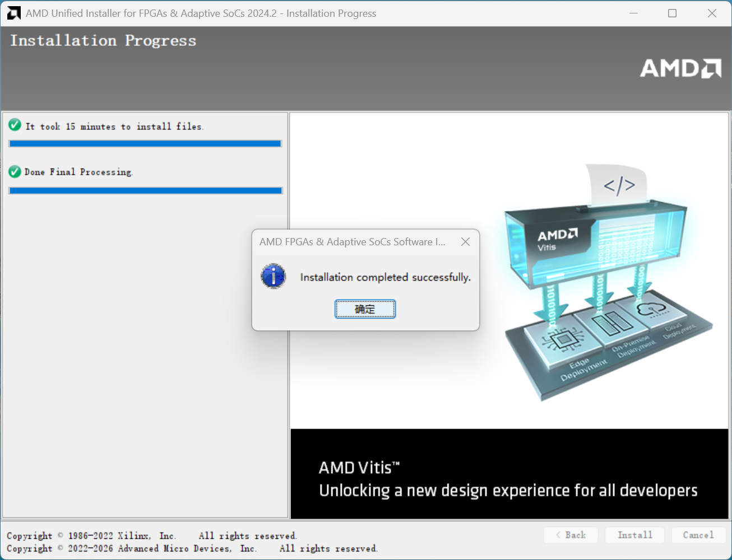
Task: Click the AMD installer icon in title bar
Action: point(13,13)
